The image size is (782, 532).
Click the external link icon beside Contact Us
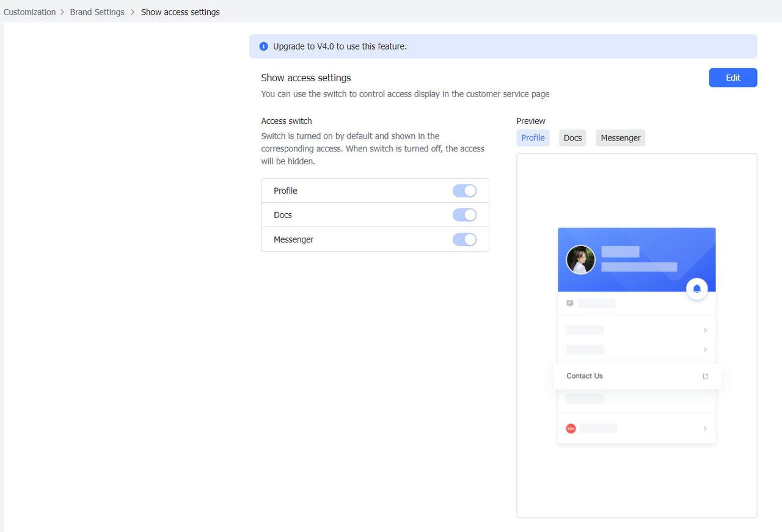[706, 376]
